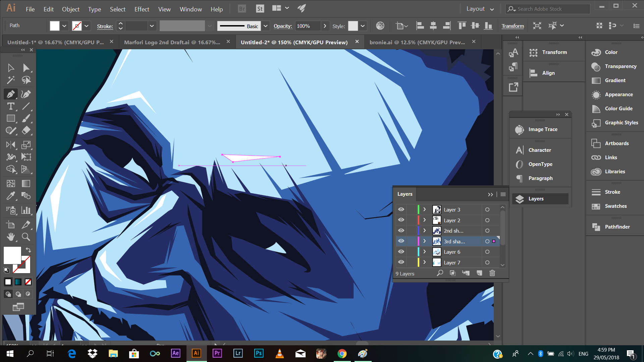Click Recolor Artwork wheel icon

(380, 26)
